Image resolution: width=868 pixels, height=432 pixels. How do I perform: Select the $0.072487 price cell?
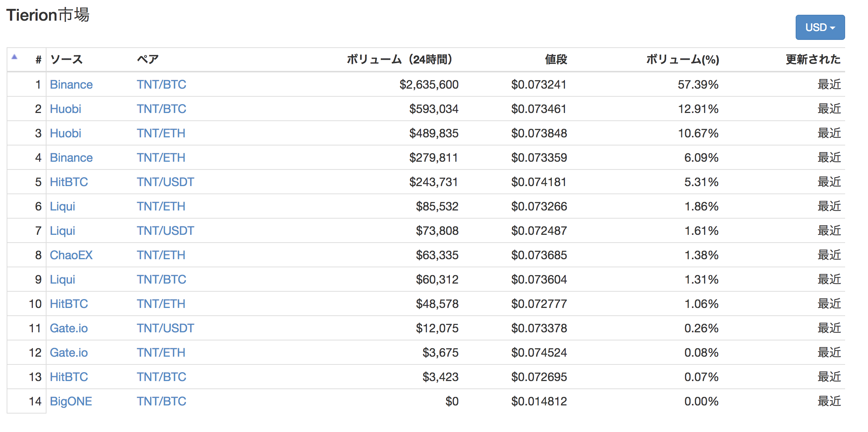click(539, 231)
